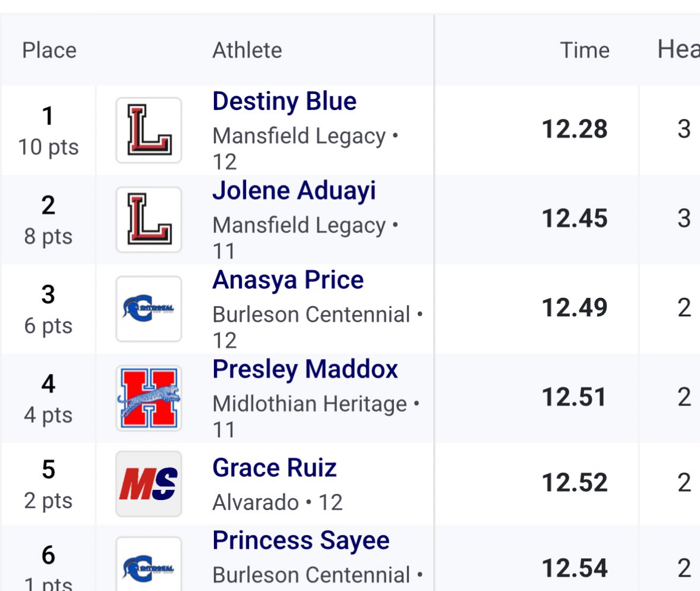700x591 pixels.
Task: Click Jolene Aduayi's Mansfield Legacy logo
Action: pyautogui.click(x=149, y=219)
